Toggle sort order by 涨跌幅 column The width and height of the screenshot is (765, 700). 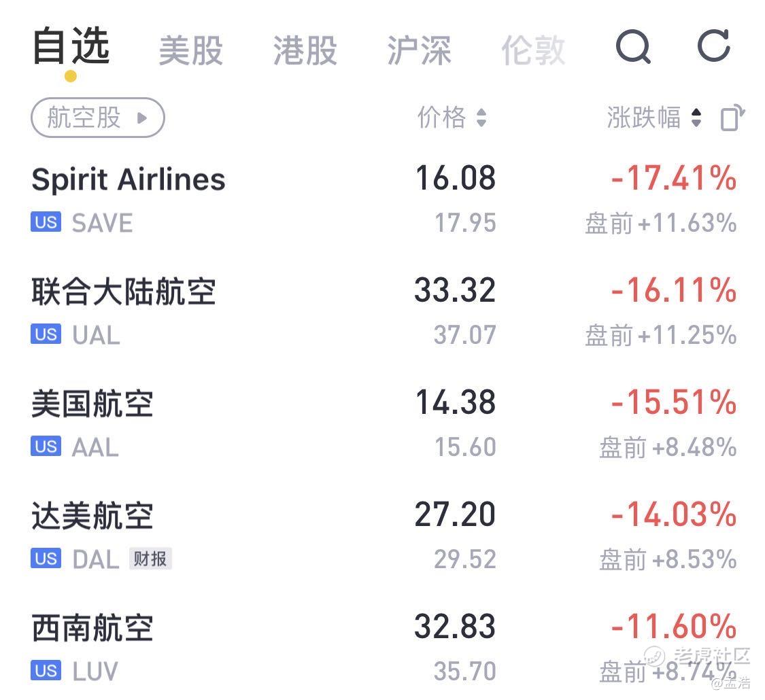[654, 118]
